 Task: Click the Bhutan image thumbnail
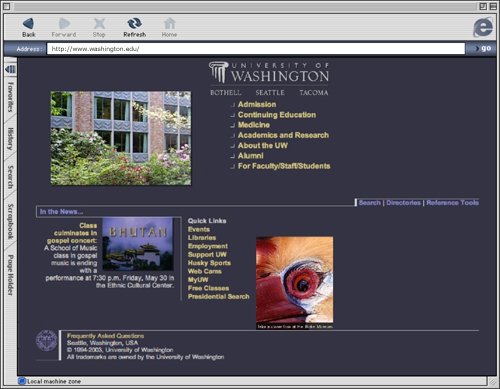138,244
